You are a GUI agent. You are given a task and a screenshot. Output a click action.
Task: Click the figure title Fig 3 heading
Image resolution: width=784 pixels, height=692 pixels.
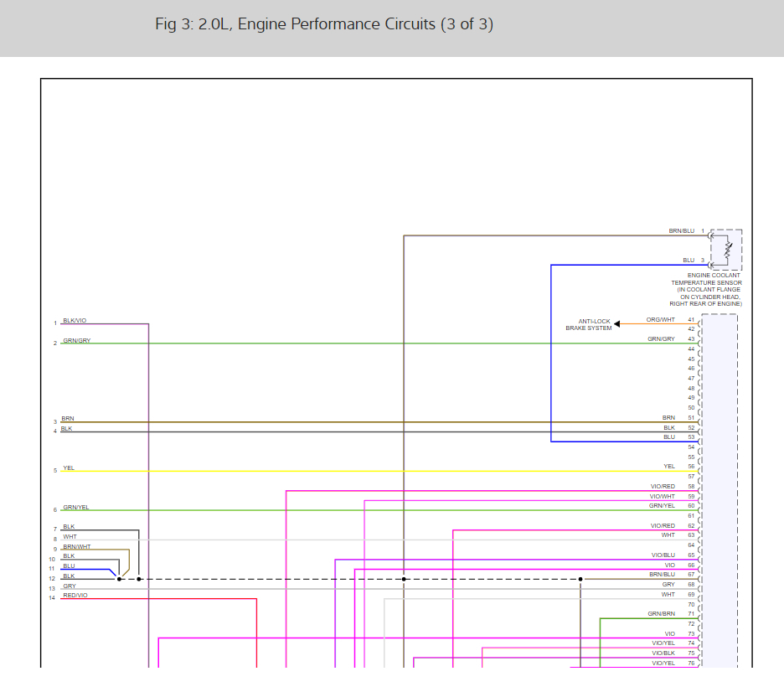[324, 24]
